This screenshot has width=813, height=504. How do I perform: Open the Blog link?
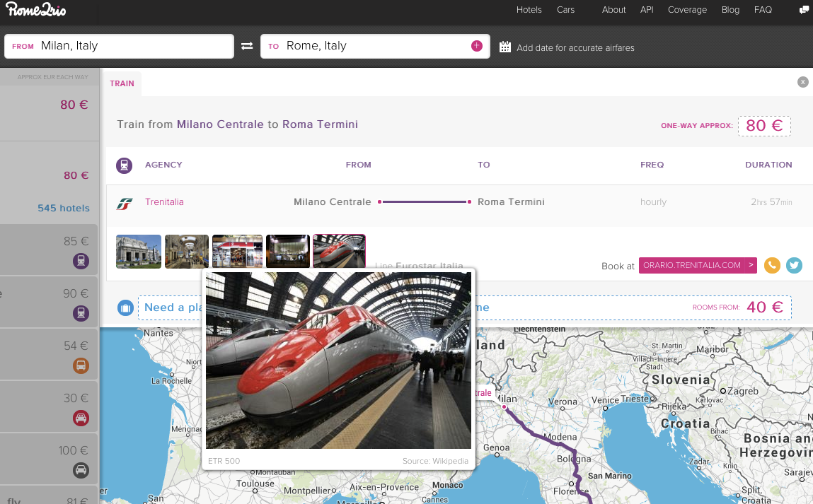(730, 10)
